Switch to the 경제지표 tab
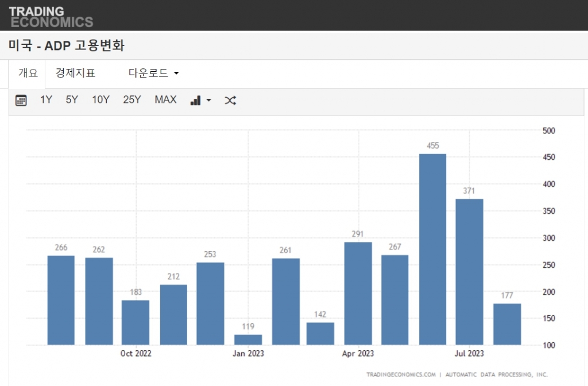This screenshot has height=386, width=588. click(75, 74)
